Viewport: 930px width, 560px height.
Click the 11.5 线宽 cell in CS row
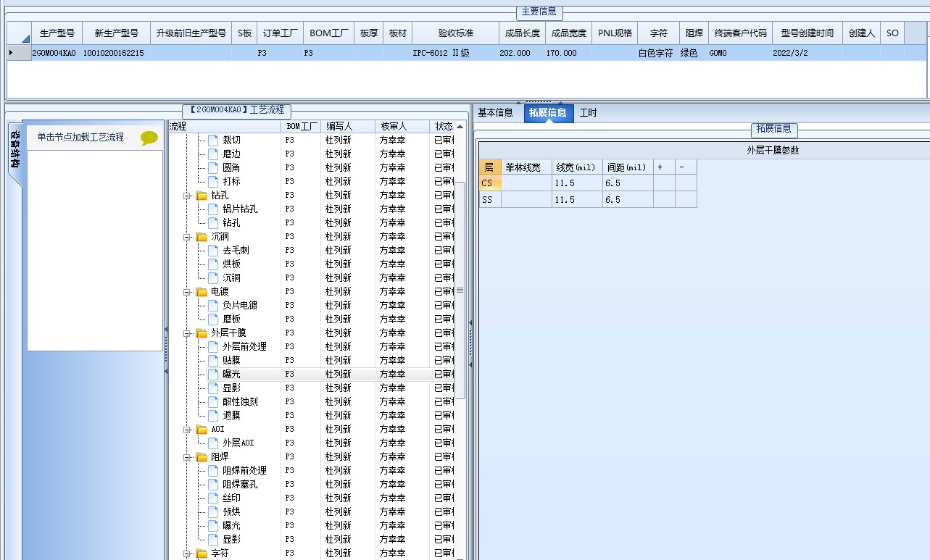(x=577, y=183)
